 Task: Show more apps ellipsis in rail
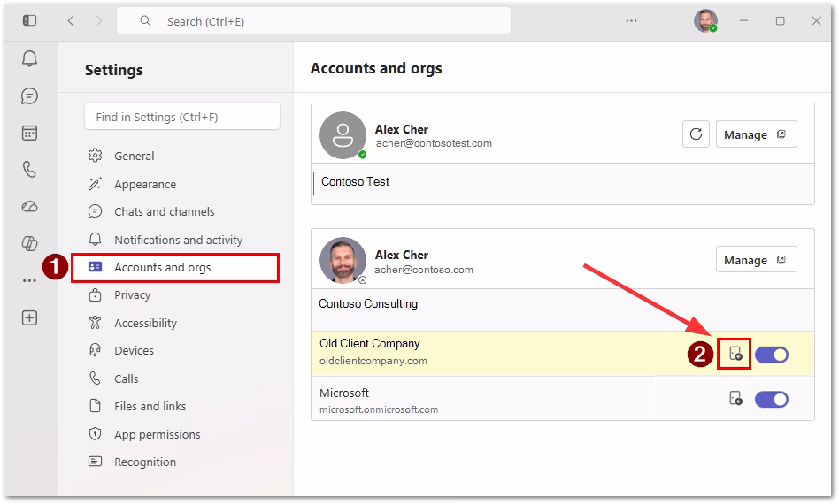click(x=29, y=280)
